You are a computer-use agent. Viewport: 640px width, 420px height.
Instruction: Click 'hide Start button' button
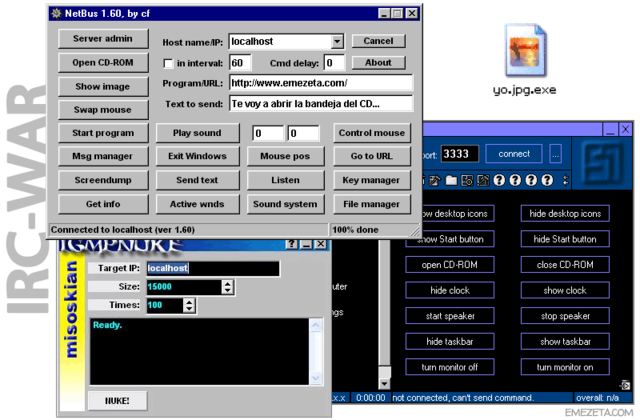[565, 239]
